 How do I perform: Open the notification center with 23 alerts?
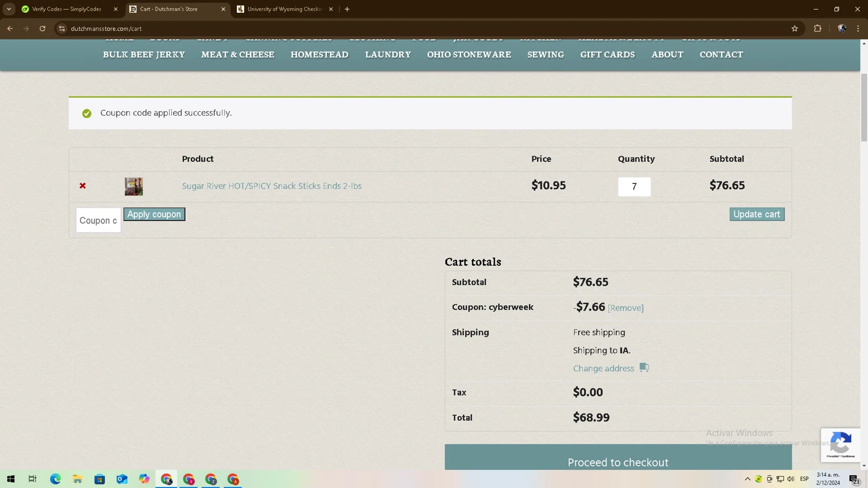[854, 479]
